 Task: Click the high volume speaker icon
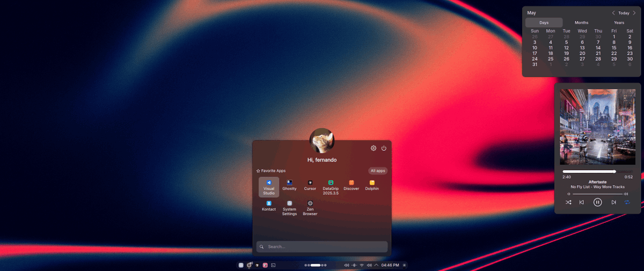626,194
